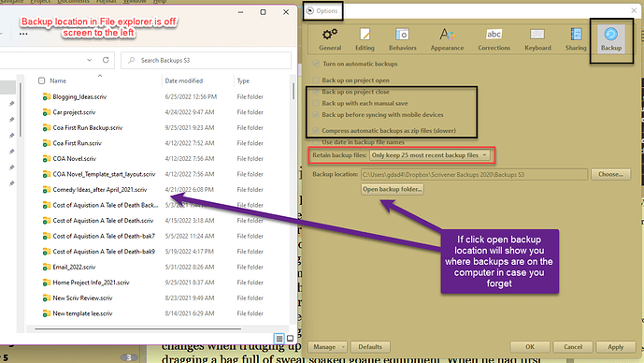The width and height of the screenshot is (644, 363).
Task: Click the horizontal scrollbar of the file list
Action: [138, 329]
